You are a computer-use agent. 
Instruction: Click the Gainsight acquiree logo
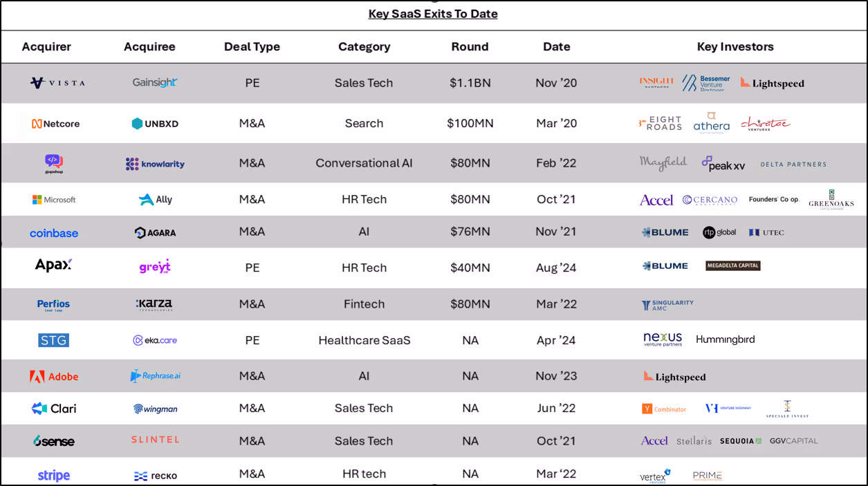point(155,83)
